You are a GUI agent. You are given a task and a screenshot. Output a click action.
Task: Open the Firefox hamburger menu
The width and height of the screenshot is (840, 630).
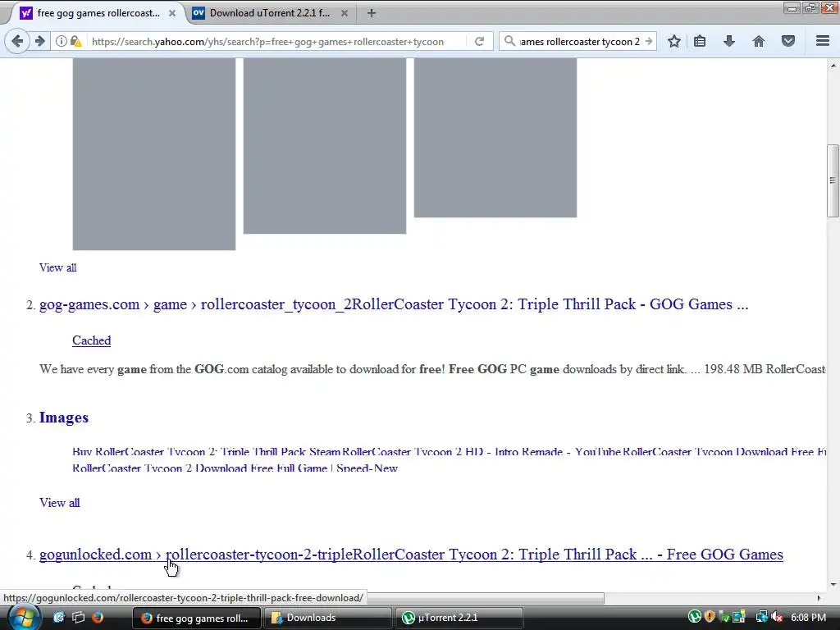(x=823, y=41)
